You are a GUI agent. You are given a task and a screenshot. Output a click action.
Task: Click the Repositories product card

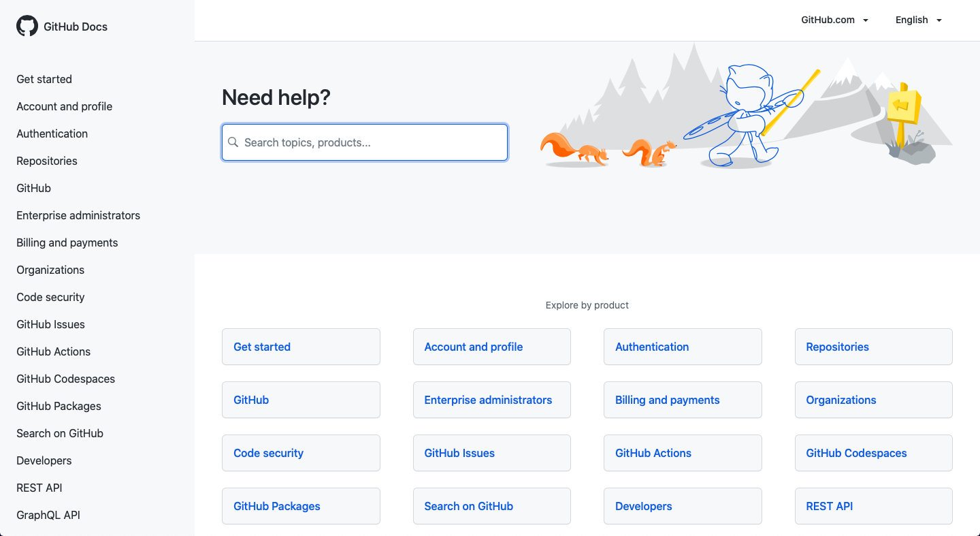[874, 347]
